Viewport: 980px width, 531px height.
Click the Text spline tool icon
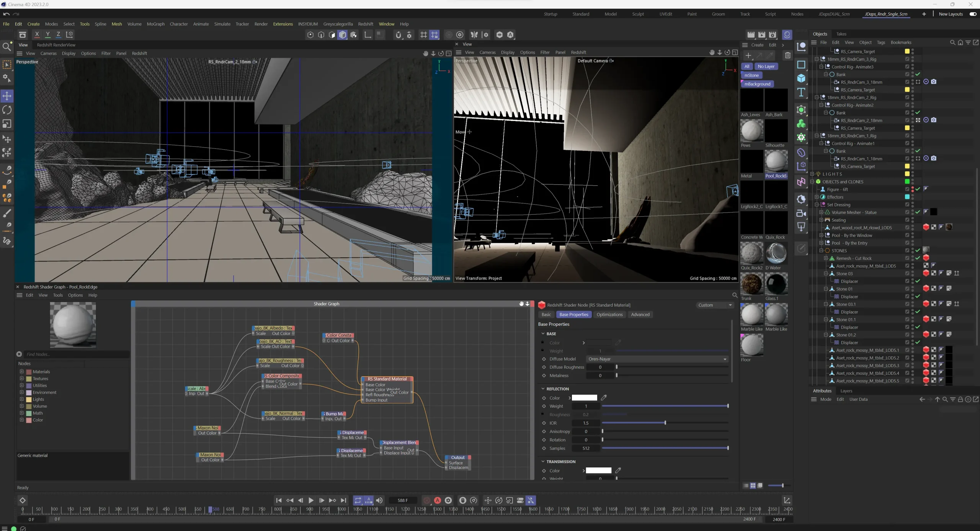[801, 92]
